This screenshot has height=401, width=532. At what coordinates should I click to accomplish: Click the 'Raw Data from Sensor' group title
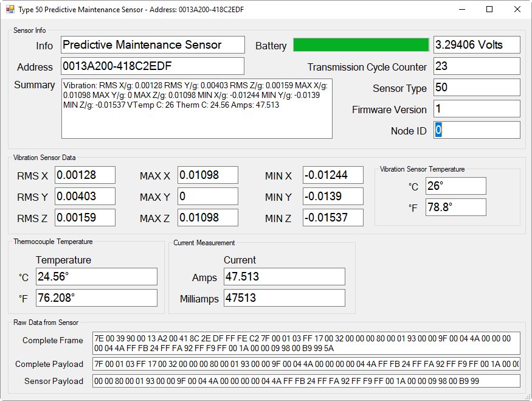46,323
